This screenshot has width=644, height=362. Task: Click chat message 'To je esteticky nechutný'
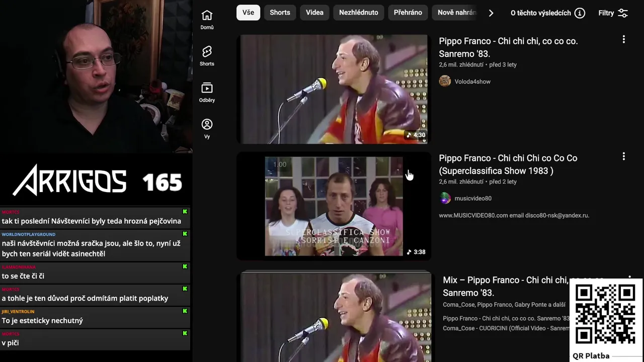pyautogui.click(x=42, y=320)
